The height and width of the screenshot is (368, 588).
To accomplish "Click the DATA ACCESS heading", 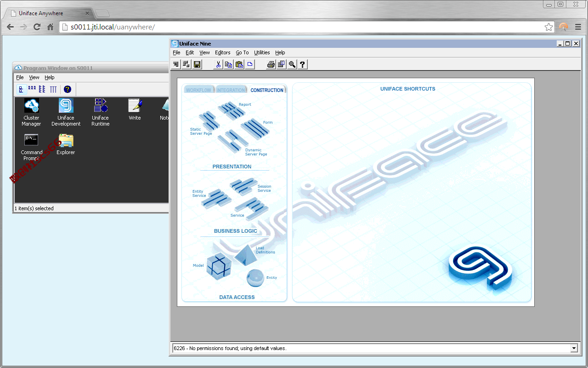I will tap(237, 297).
